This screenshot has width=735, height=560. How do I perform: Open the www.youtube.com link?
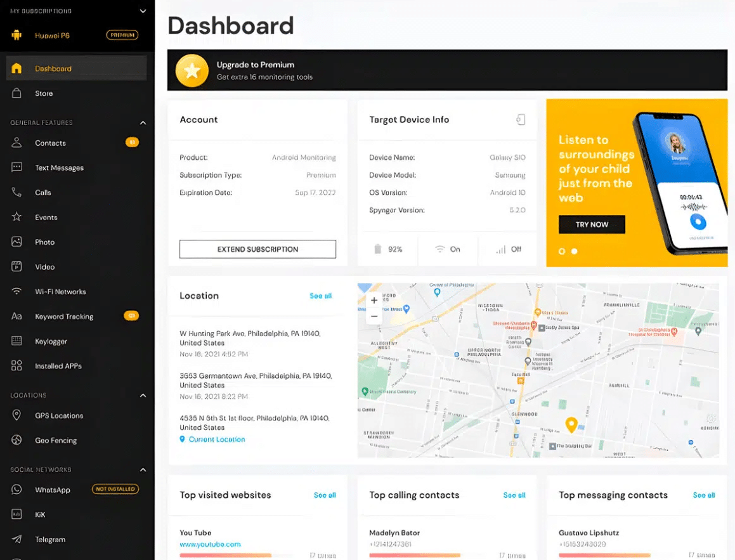point(210,544)
